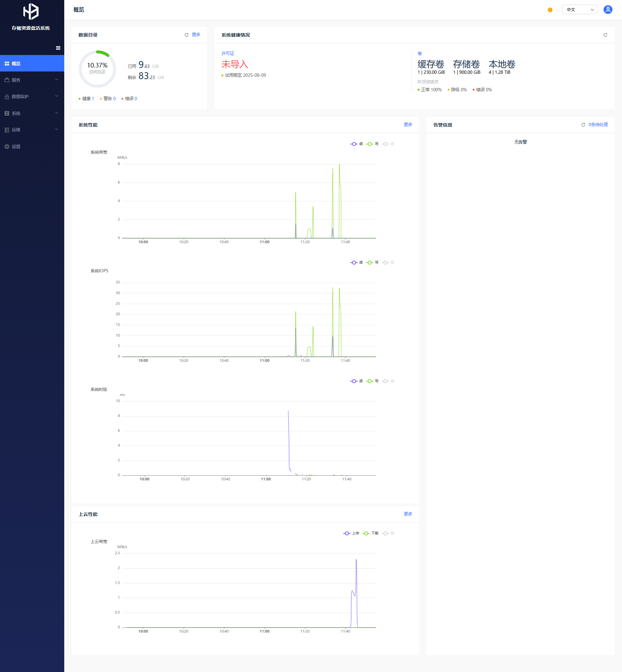Click the 服务 briefcase icon in sidebar
The width and height of the screenshot is (622, 672).
(x=7, y=80)
